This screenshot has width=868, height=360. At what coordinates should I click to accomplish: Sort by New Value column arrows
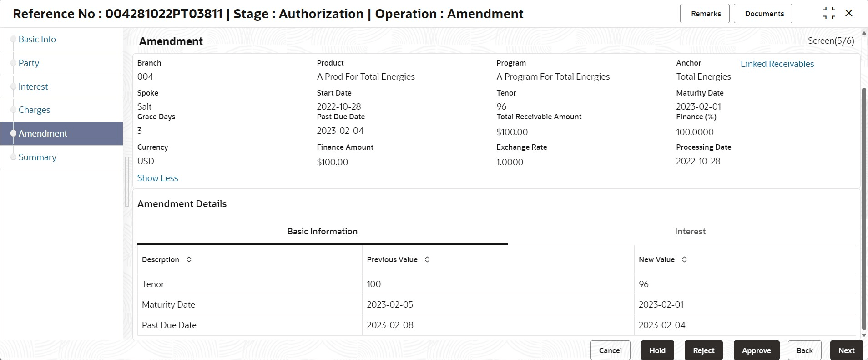point(684,259)
